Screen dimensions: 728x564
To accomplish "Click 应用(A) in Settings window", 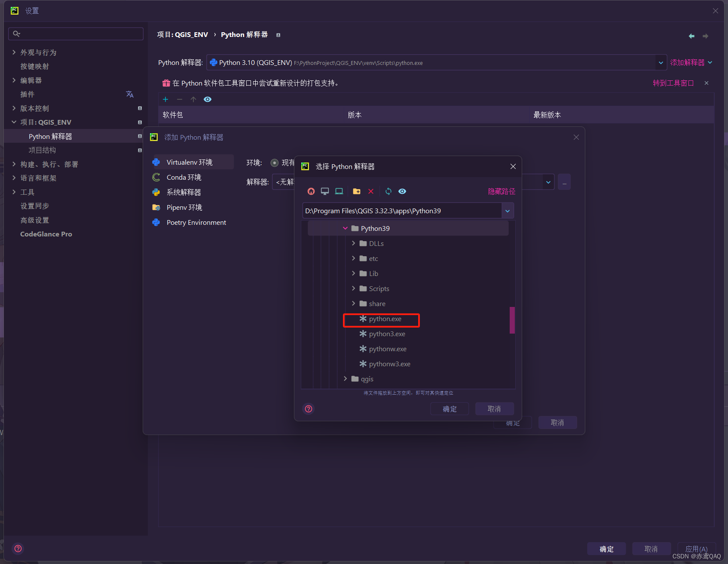I will [696, 549].
